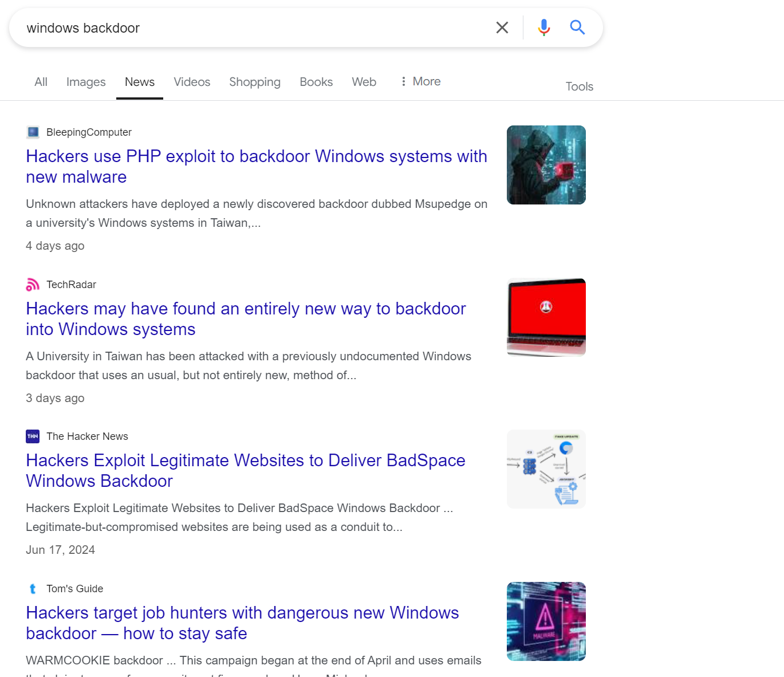Click the Tom's Guide source name
This screenshot has width=784, height=677.
click(x=74, y=589)
